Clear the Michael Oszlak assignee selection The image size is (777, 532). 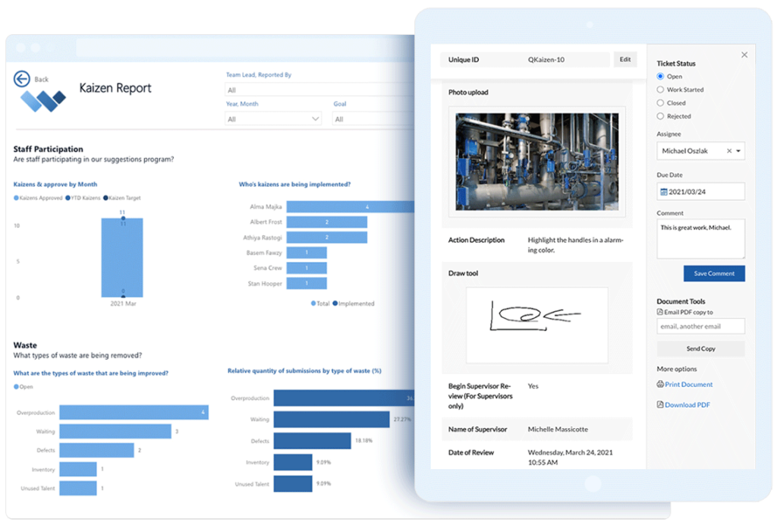[x=729, y=151]
